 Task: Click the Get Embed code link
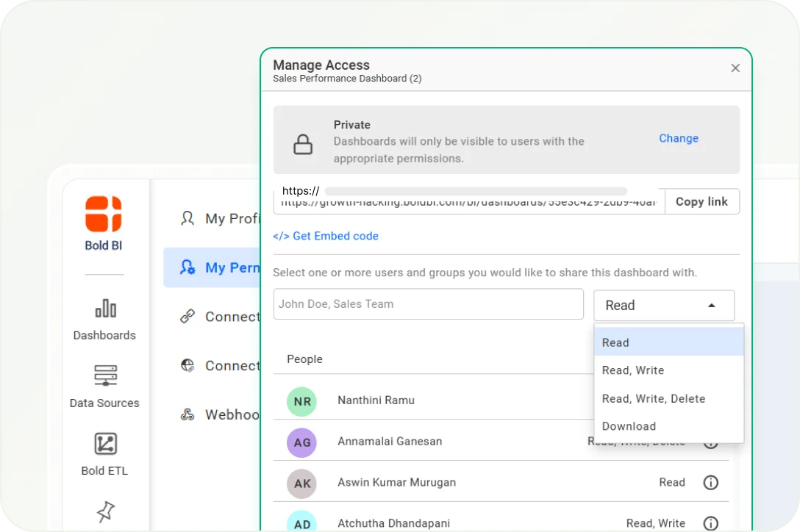pyautogui.click(x=326, y=236)
